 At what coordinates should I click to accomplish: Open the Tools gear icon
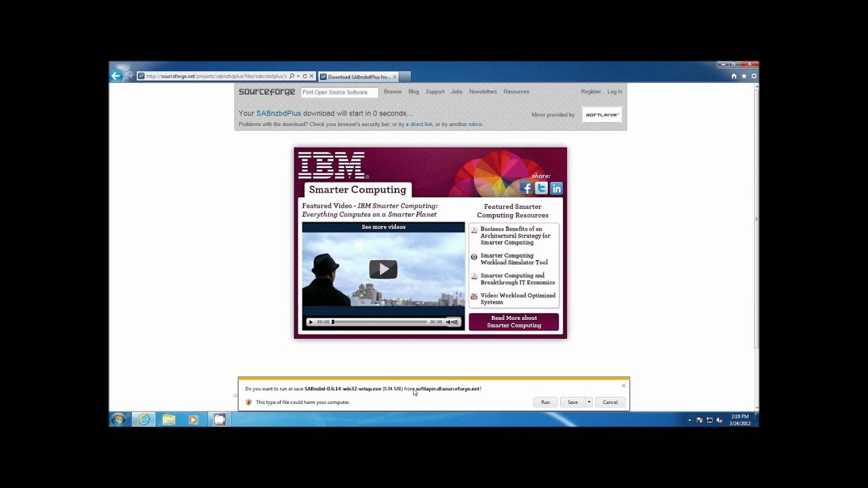753,76
